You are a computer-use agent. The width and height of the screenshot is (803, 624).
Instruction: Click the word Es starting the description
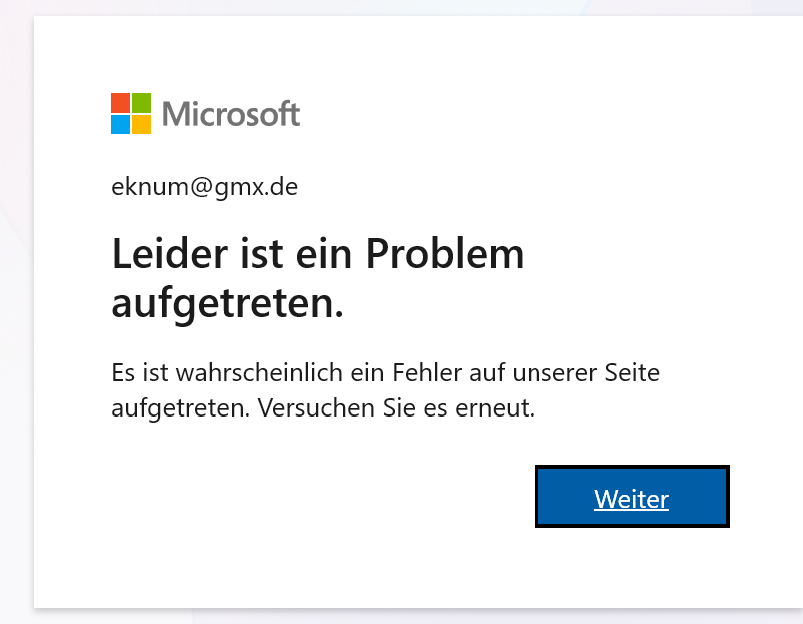pyautogui.click(x=123, y=372)
